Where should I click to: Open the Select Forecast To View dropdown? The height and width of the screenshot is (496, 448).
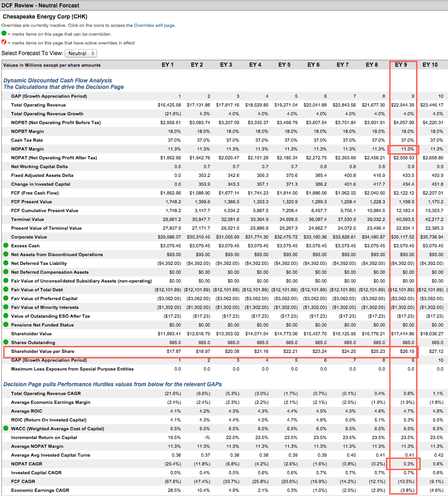81,53
